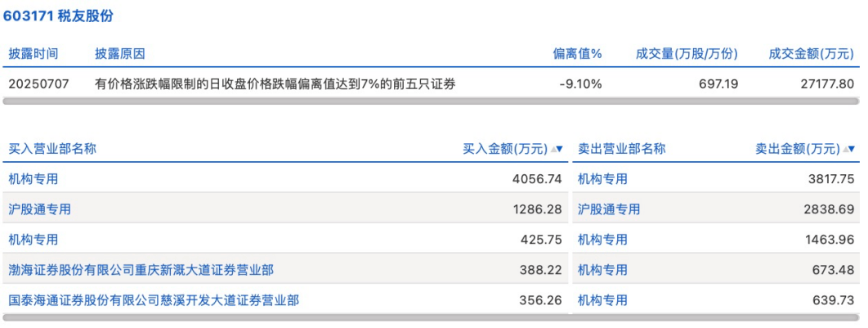Image resolution: width=868 pixels, height=328 pixels.
Task: Click last 机构专用 seller with 639.73
Action: (603, 300)
